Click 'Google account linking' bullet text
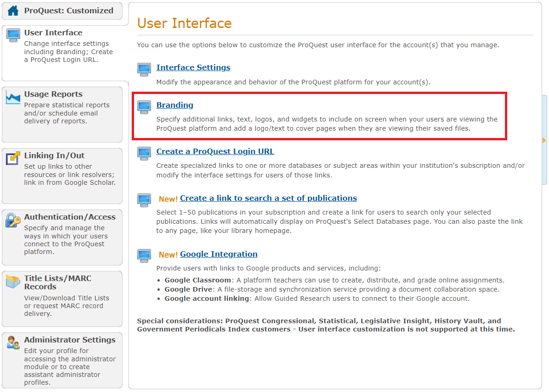 317,298
